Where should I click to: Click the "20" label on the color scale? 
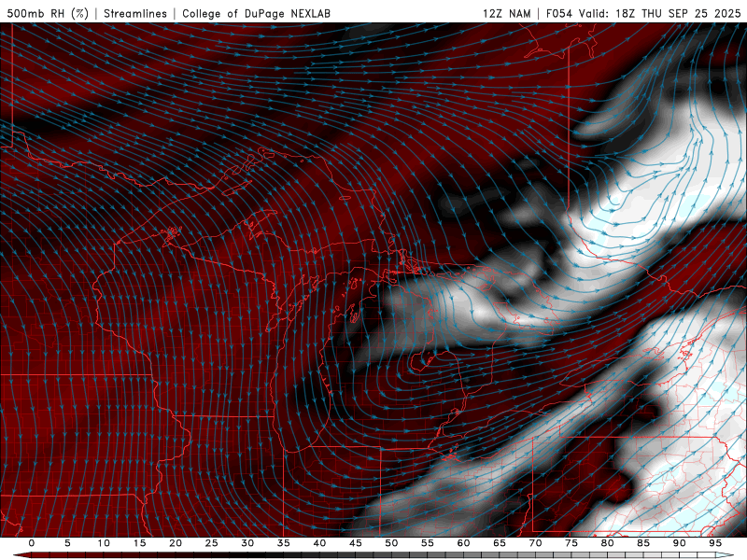(x=176, y=543)
